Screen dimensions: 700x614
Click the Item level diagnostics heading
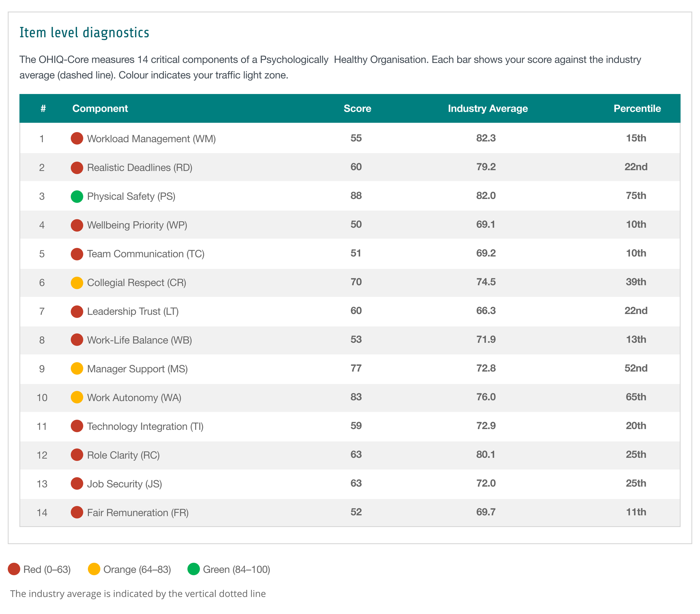pos(84,32)
